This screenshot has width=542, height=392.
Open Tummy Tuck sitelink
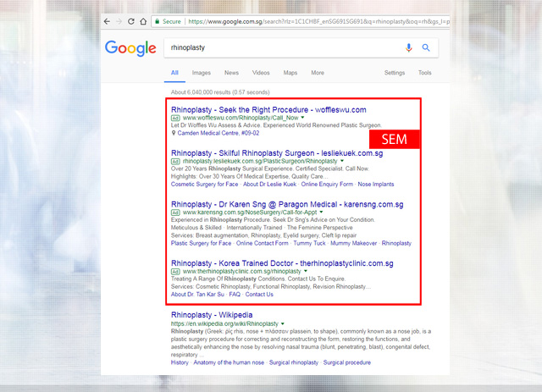click(309, 243)
